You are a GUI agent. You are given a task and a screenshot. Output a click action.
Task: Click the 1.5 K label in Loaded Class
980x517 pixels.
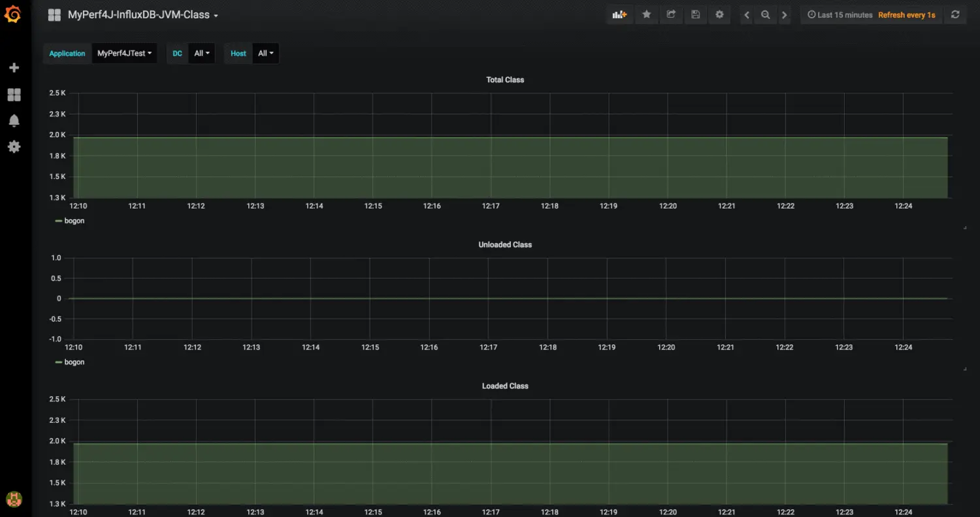point(57,483)
